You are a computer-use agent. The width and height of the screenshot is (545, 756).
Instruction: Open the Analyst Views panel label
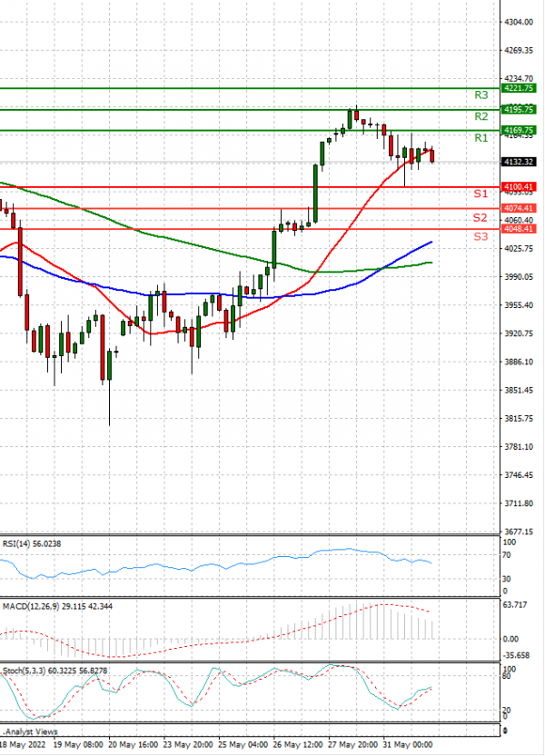pos(32,731)
